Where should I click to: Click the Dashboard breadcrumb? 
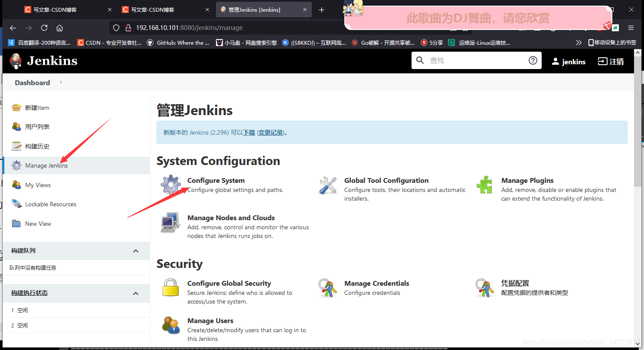(32, 83)
